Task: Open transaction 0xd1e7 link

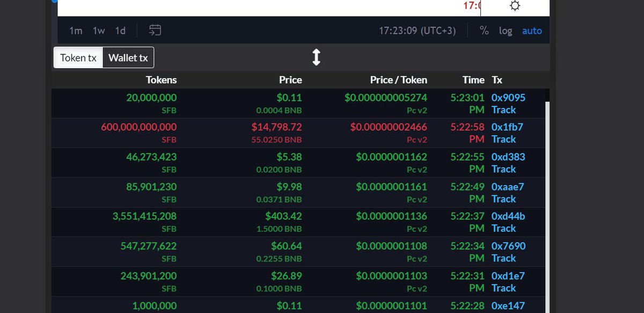Action: 508,276
